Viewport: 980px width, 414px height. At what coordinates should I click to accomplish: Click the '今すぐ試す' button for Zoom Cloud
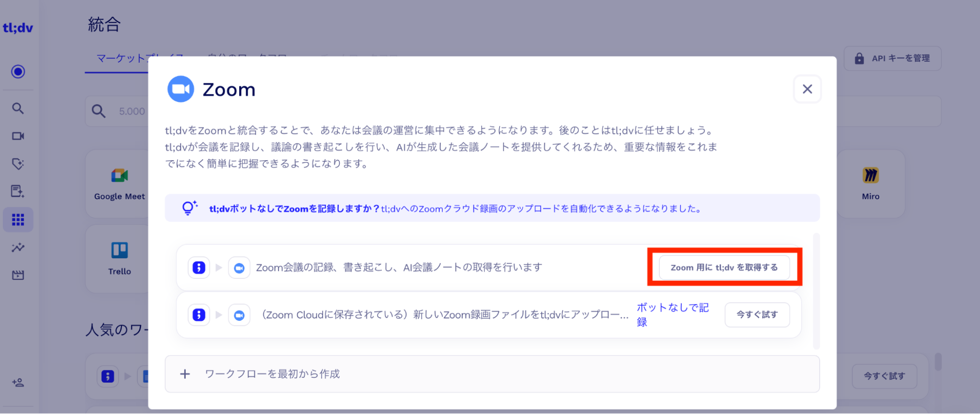tap(756, 315)
